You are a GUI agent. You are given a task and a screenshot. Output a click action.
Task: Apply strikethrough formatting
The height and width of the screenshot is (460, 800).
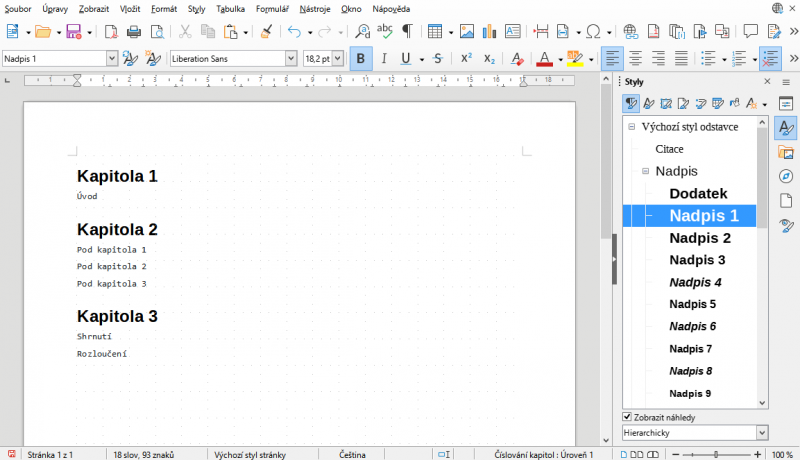click(x=438, y=59)
